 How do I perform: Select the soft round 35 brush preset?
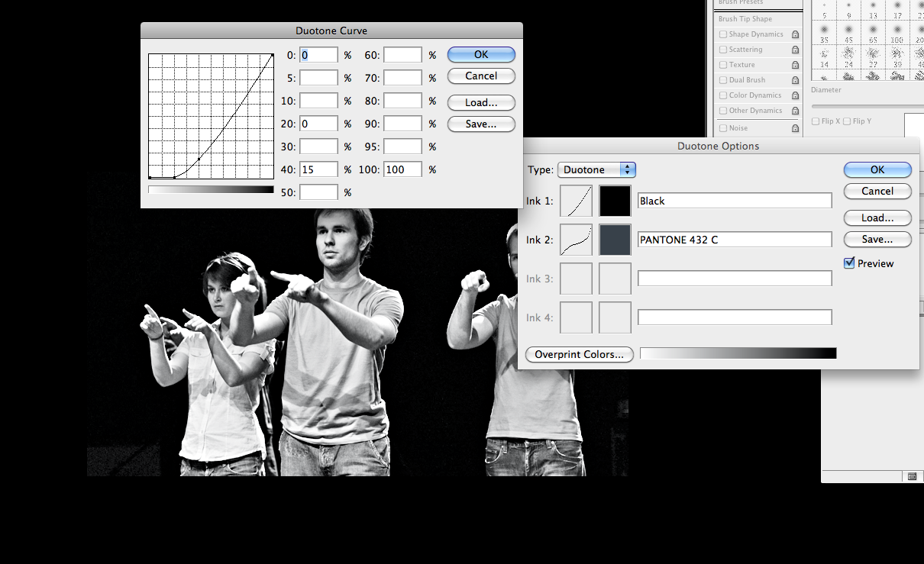tap(824, 32)
